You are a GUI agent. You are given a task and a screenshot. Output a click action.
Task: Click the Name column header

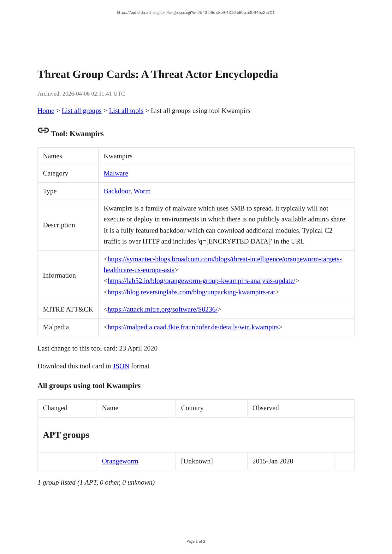coord(110,408)
